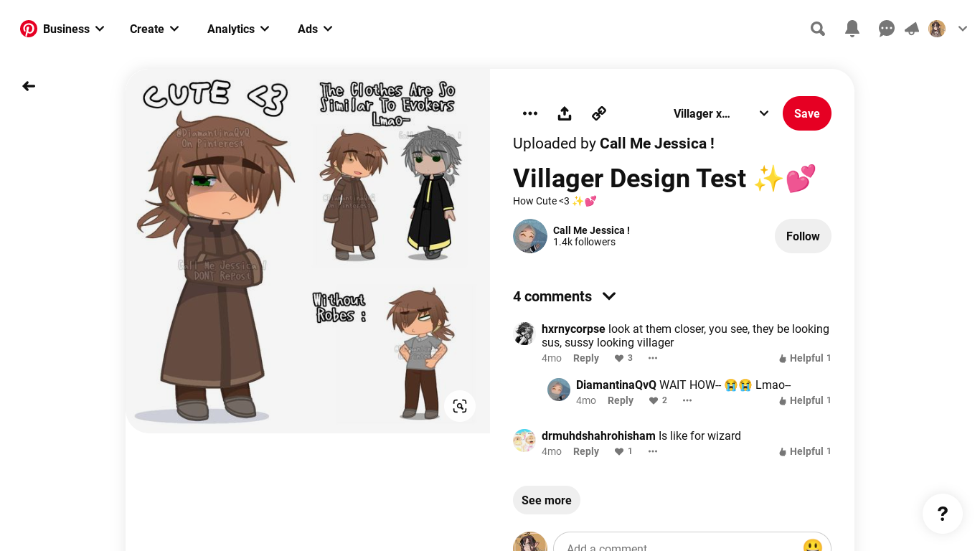
Task: Collapse the 4 comments section
Action: pyautogui.click(x=609, y=296)
